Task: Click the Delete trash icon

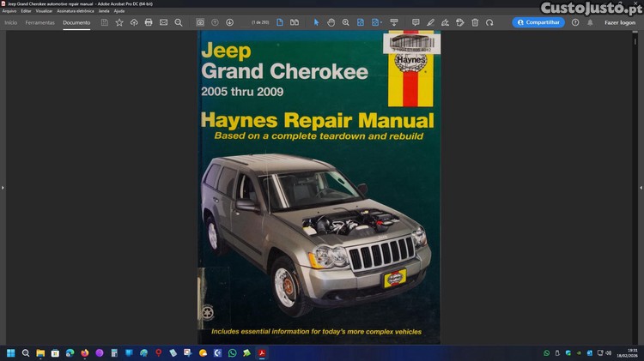Action: [475, 22]
